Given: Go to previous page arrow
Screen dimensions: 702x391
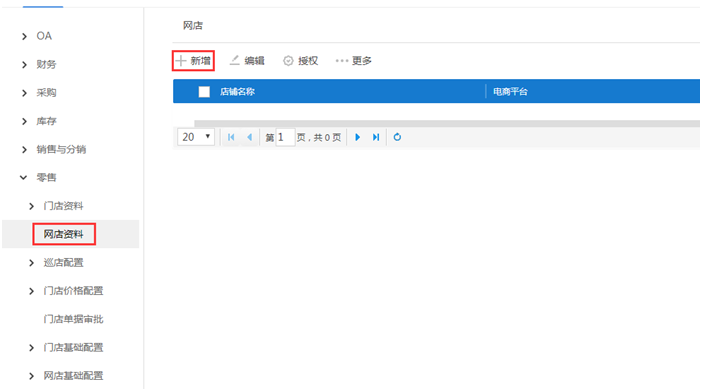Looking at the screenshot, I should pyautogui.click(x=249, y=137).
